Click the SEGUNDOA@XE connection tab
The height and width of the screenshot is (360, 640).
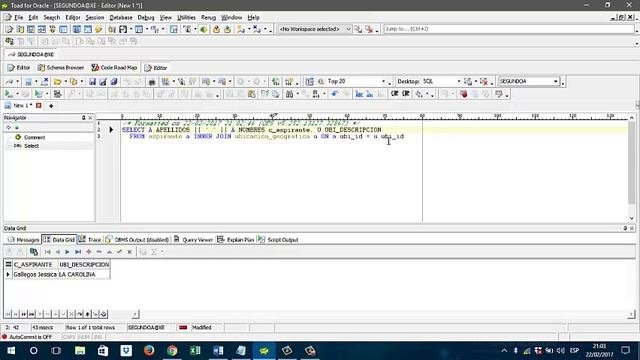pos(31,54)
